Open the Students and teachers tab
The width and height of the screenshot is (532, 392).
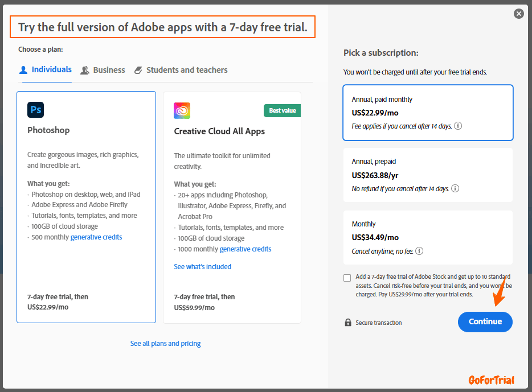pos(181,70)
